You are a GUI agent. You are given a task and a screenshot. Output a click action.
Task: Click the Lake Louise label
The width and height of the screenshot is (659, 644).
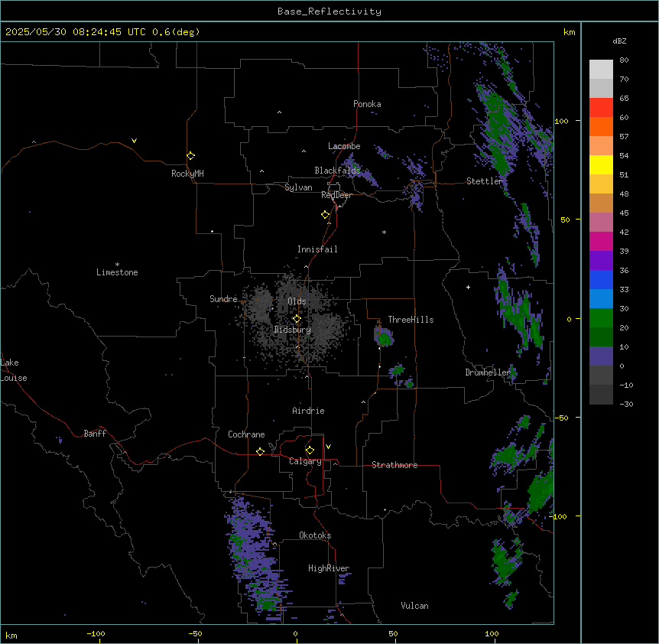click(x=14, y=370)
